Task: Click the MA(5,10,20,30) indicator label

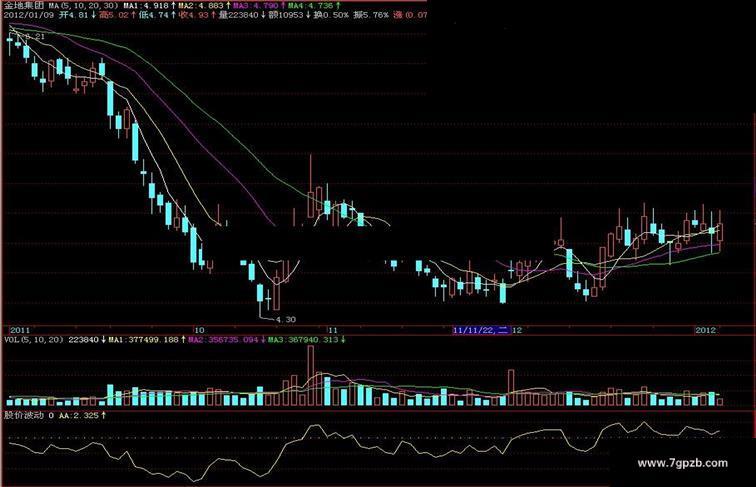Action: [82, 5]
